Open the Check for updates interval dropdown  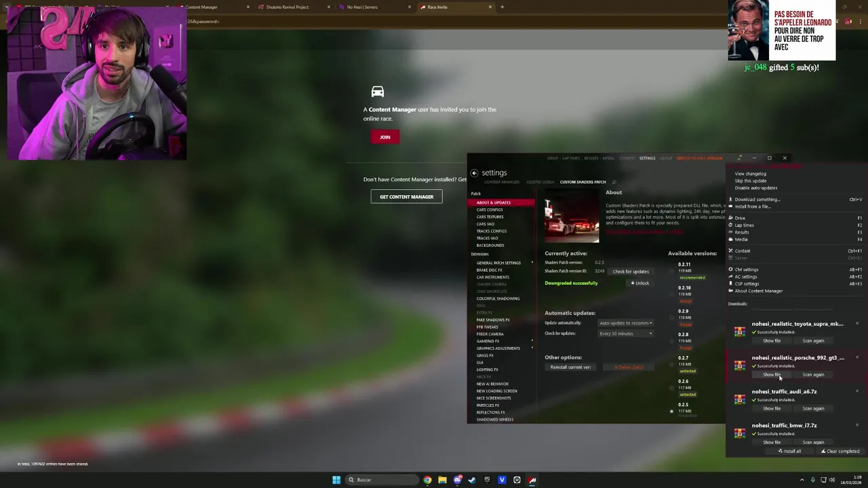[625, 333]
